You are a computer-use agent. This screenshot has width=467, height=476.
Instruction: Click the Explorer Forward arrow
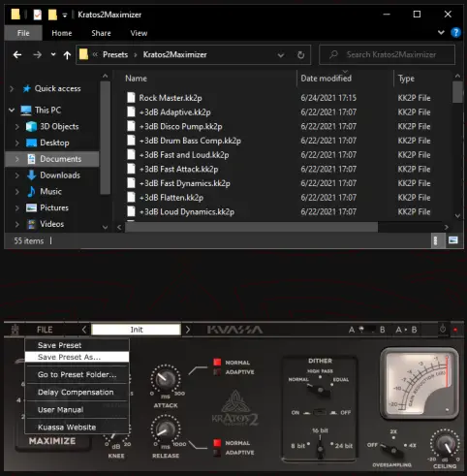click(37, 55)
